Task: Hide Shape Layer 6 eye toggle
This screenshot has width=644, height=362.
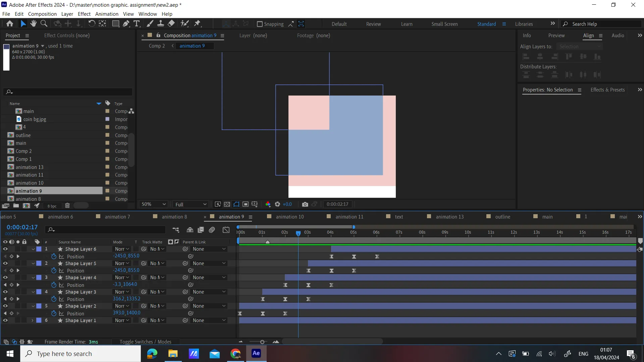Action: pos(5,249)
